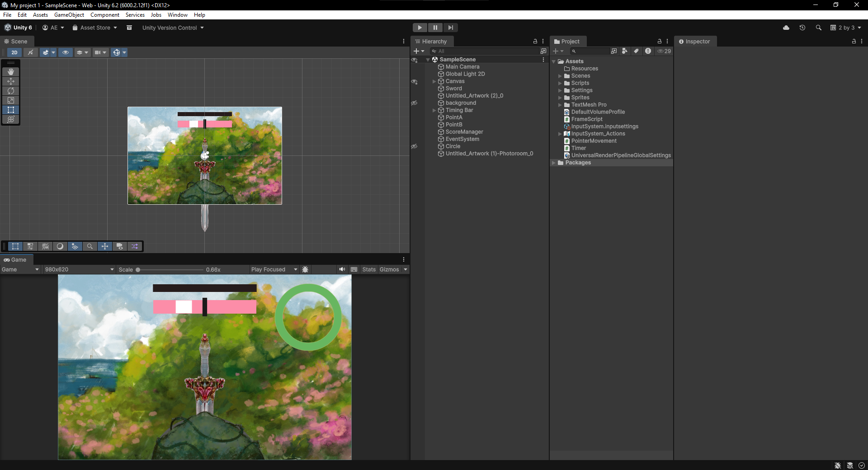This screenshot has width=868, height=470.
Task: Toggle the Stats button in Game view
Action: 369,269
